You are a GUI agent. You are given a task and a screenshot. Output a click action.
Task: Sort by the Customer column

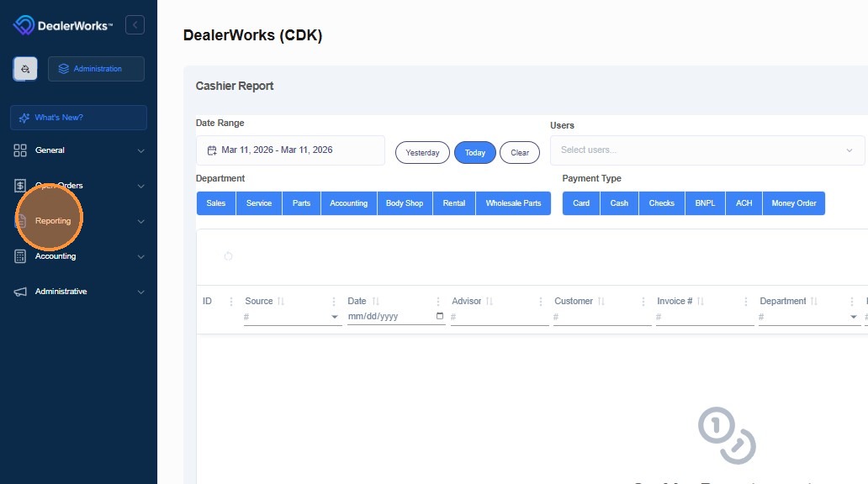coord(601,302)
